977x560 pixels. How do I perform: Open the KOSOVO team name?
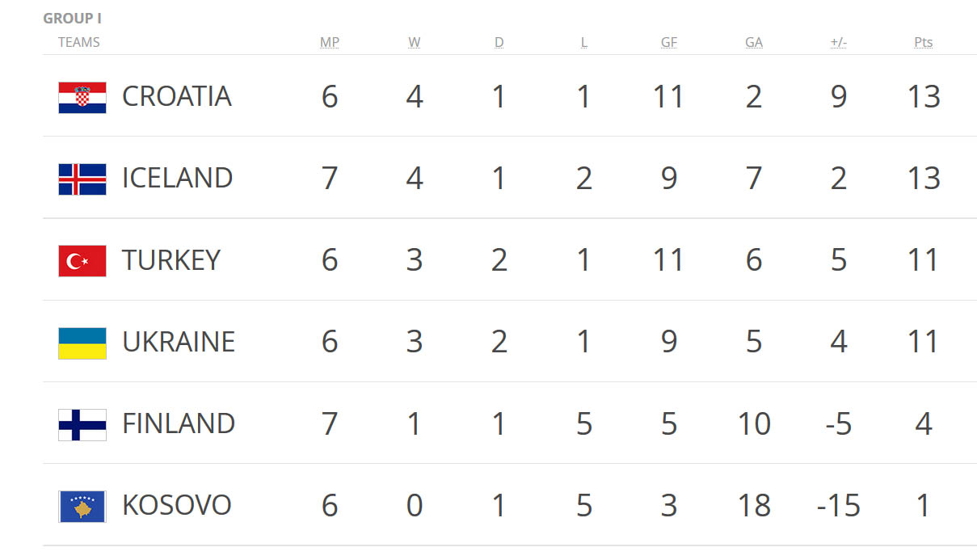[x=177, y=505]
